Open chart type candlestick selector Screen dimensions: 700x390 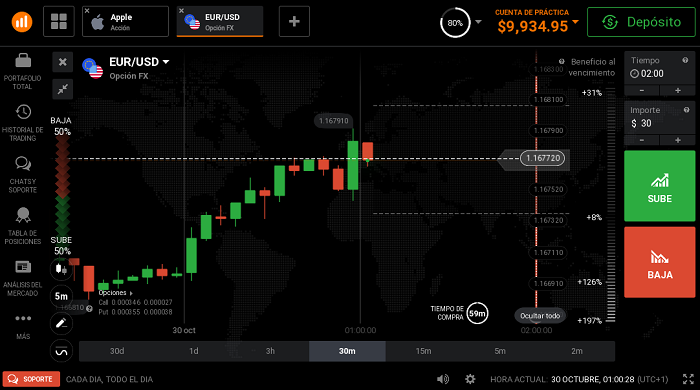[x=61, y=269]
